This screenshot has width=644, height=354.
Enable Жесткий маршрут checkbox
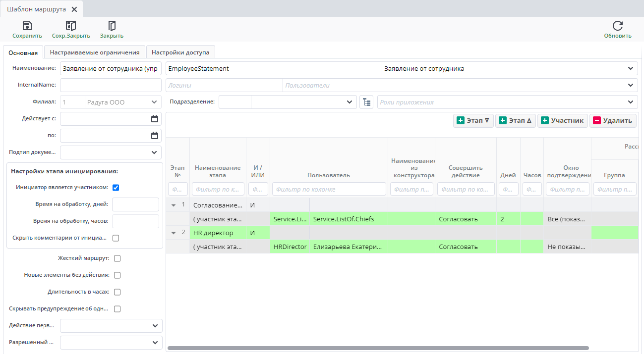117,258
